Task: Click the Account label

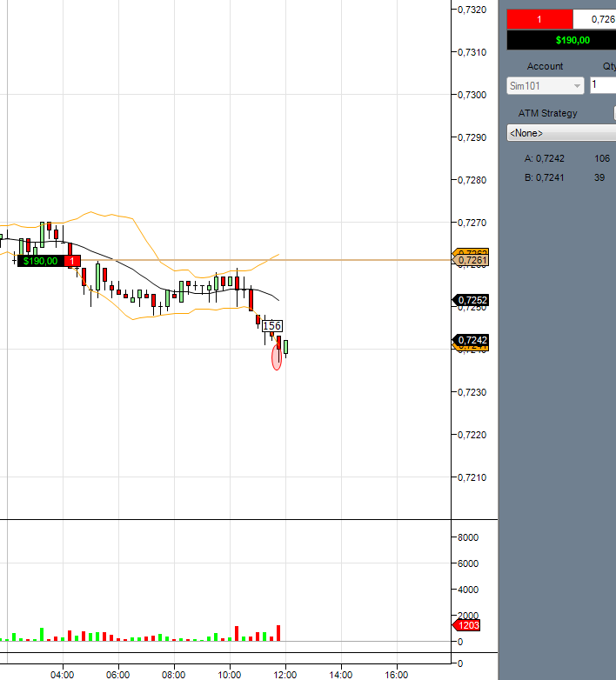Action: tap(545, 66)
